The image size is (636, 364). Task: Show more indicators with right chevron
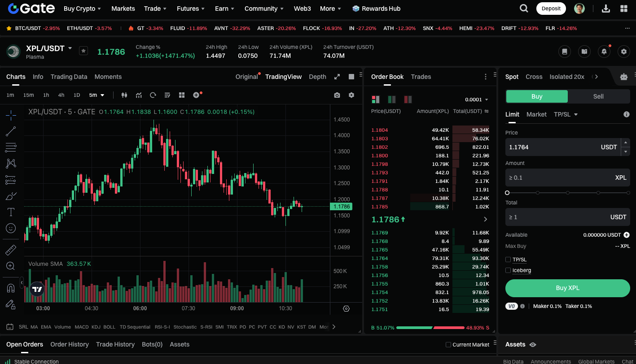(x=333, y=327)
